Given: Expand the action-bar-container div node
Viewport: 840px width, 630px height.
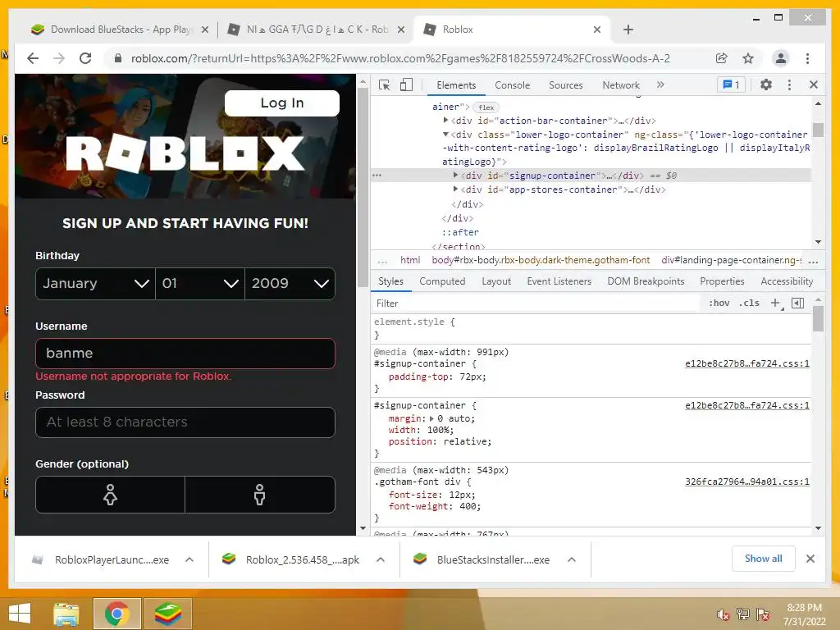Looking at the screenshot, I should coord(445,120).
